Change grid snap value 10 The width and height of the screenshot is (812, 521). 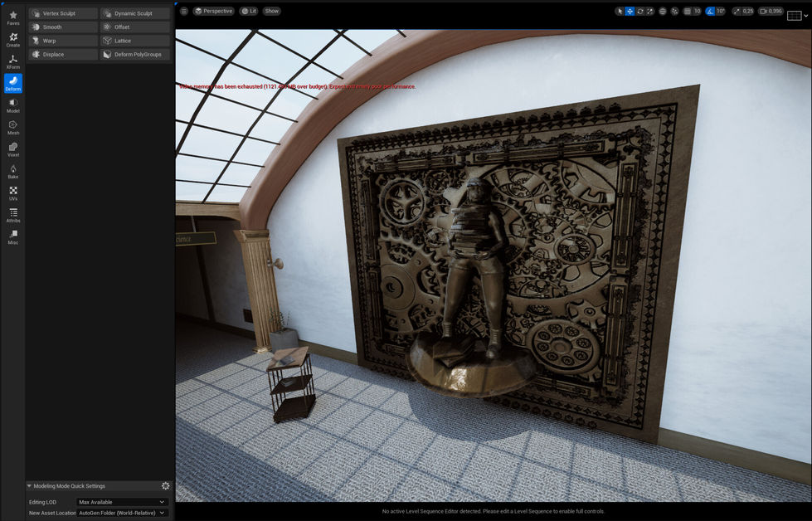[x=697, y=11]
